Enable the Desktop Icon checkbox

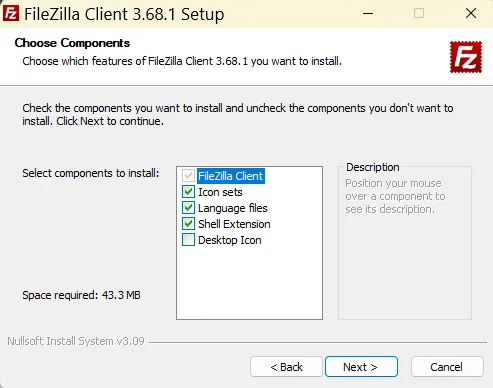[188, 240]
